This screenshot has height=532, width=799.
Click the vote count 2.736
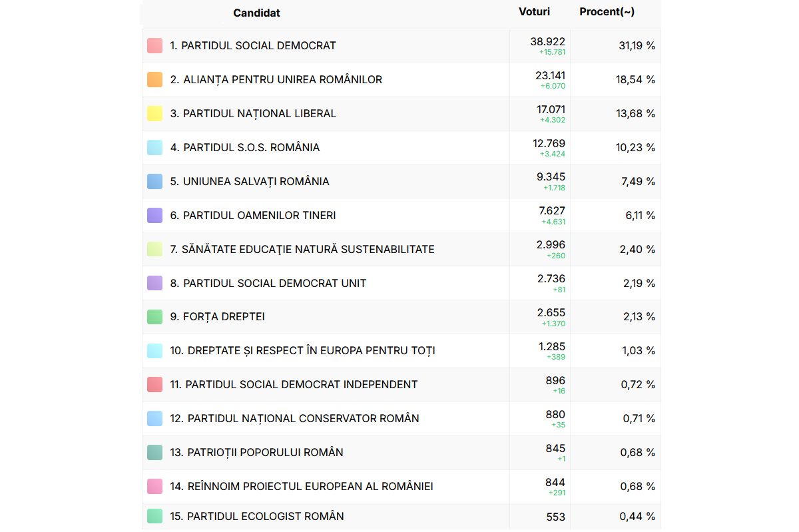[x=552, y=279]
